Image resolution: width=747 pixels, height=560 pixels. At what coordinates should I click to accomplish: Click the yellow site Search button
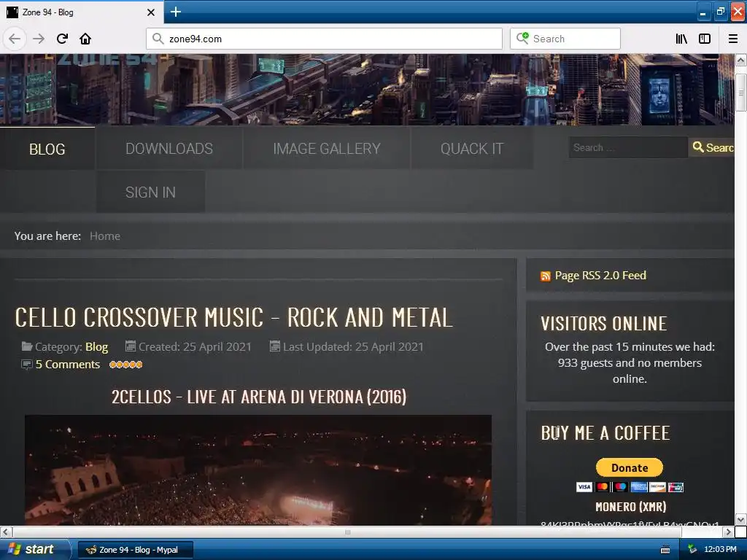coord(712,147)
